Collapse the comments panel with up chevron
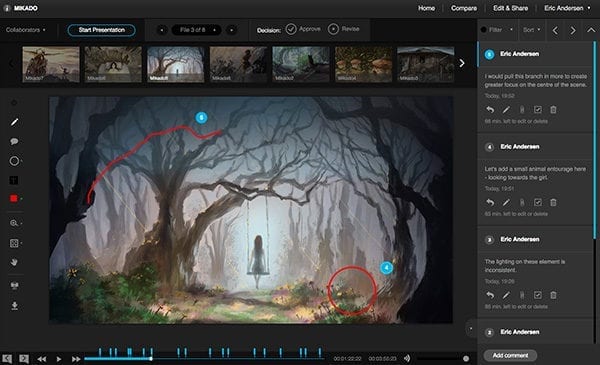The height and width of the screenshot is (365, 600). [591, 30]
